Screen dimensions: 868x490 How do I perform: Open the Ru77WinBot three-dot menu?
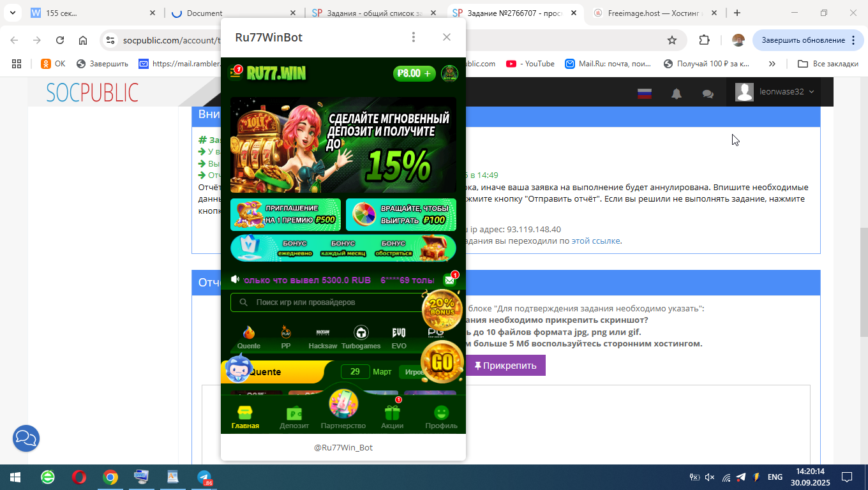(414, 37)
